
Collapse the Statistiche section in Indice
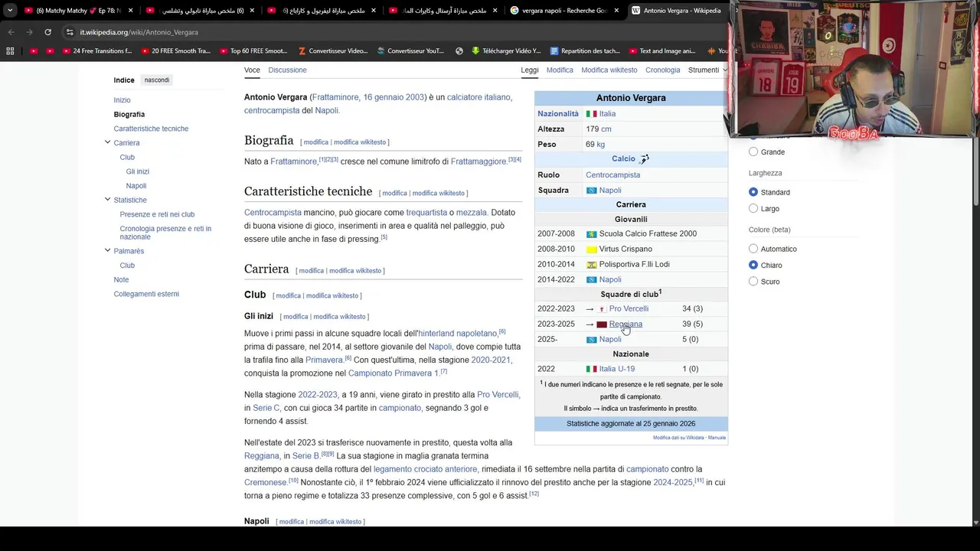pyautogui.click(x=107, y=200)
